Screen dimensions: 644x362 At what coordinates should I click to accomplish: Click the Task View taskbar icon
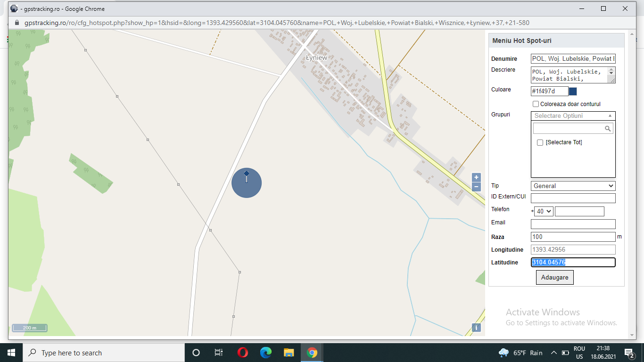point(219,353)
